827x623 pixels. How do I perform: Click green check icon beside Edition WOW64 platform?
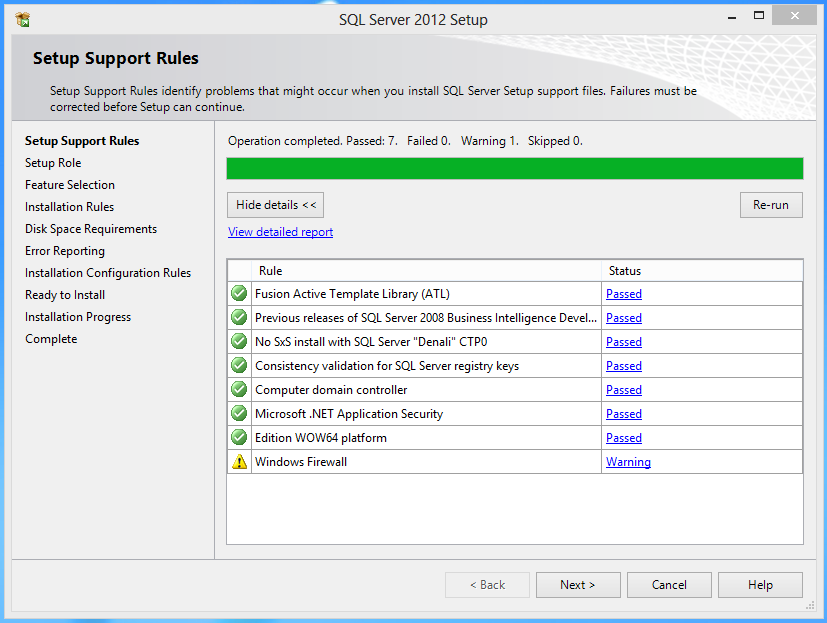(239, 437)
